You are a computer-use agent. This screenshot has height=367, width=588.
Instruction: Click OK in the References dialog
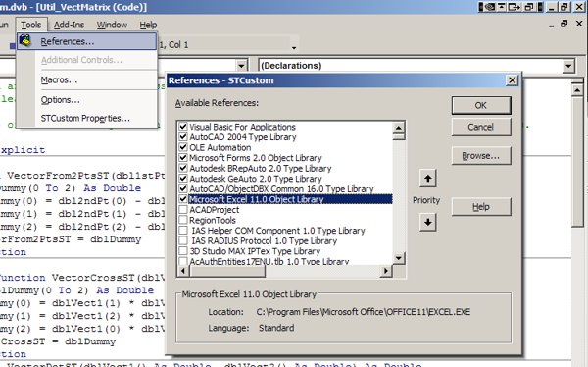coord(481,106)
